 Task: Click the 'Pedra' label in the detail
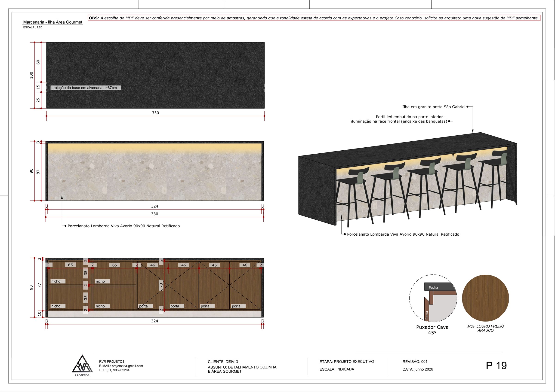click(433, 287)
